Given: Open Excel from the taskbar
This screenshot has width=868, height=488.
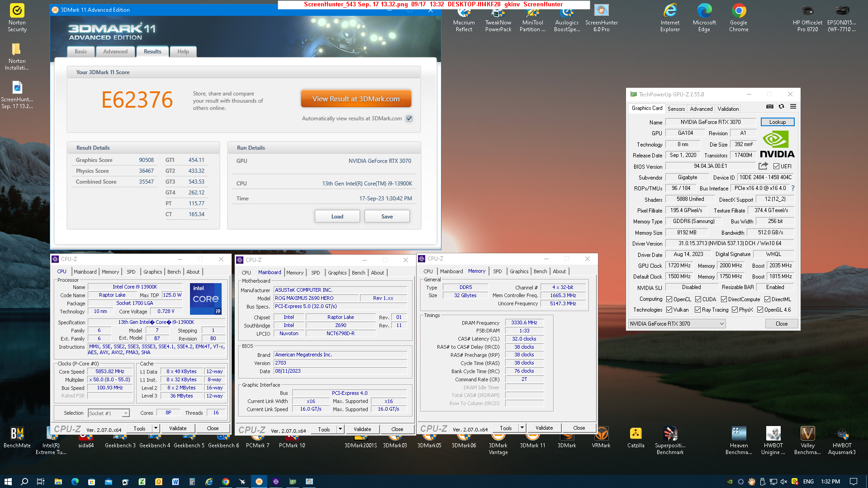Looking at the screenshot, I should click(x=142, y=481).
